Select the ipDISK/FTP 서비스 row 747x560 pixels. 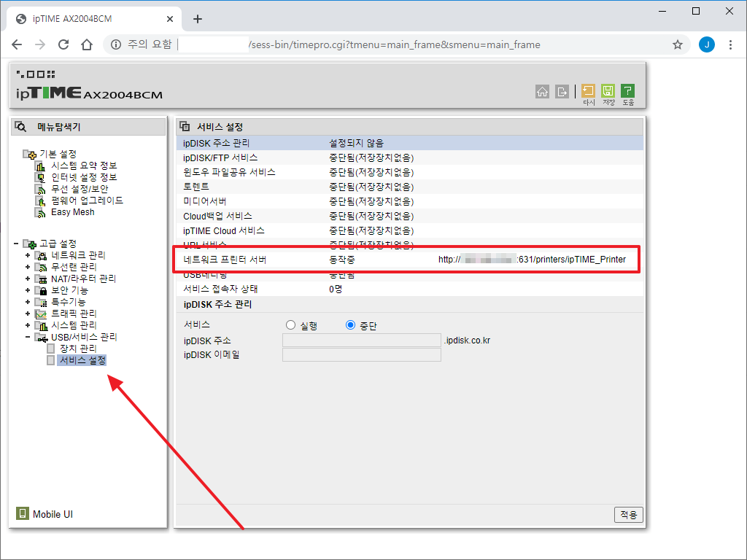(x=410, y=157)
